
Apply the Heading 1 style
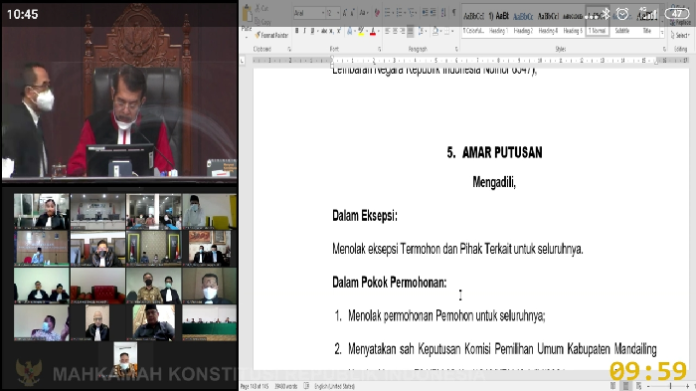pos(498,21)
